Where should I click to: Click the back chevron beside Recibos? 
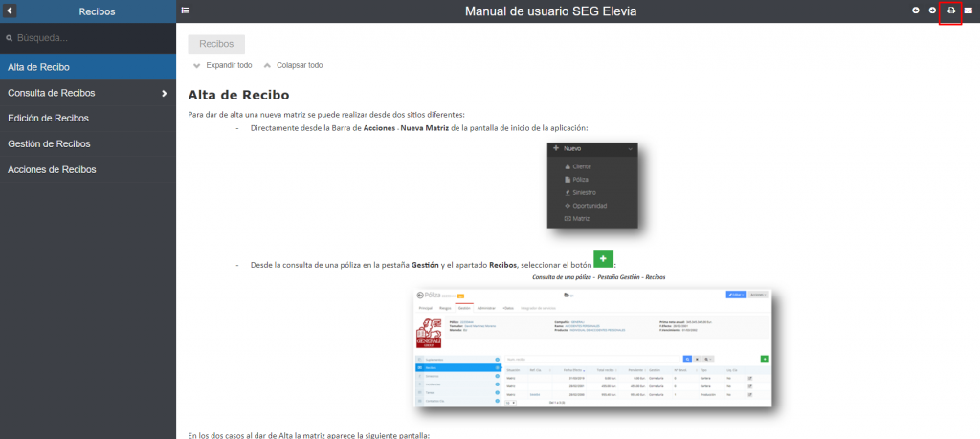(x=10, y=11)
